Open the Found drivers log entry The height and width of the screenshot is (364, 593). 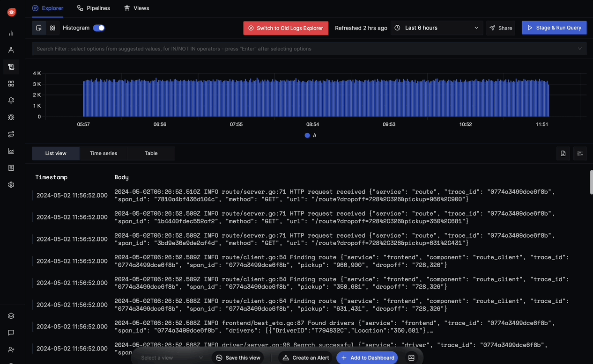[309, 327]
